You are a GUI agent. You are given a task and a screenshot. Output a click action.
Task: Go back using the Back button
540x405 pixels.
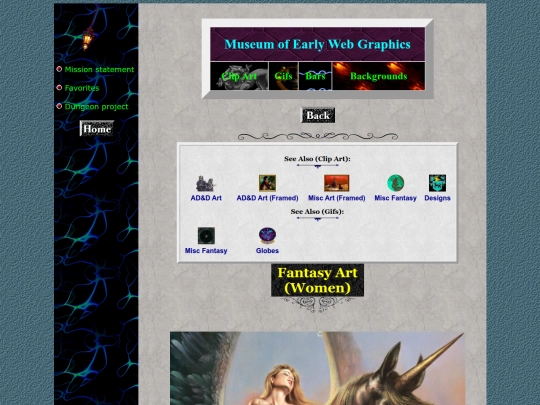(x=318, y=115)
